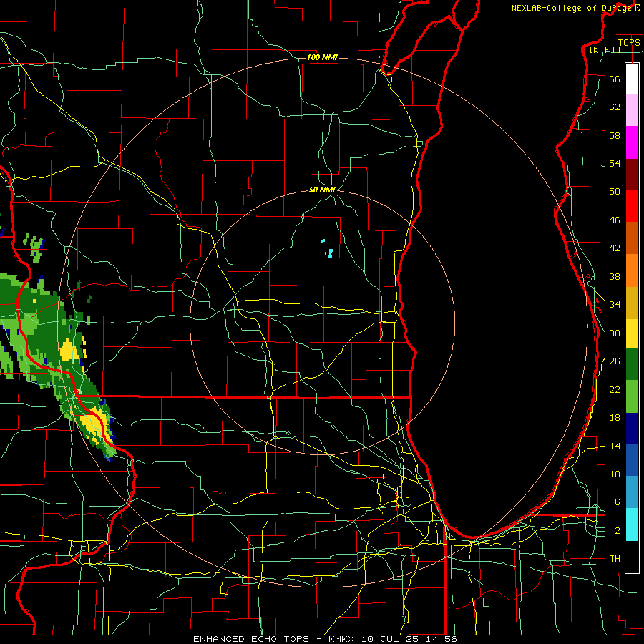This screenshot has width=644, height=644.
Task: Click the 46 legend value
Action: 615,220
